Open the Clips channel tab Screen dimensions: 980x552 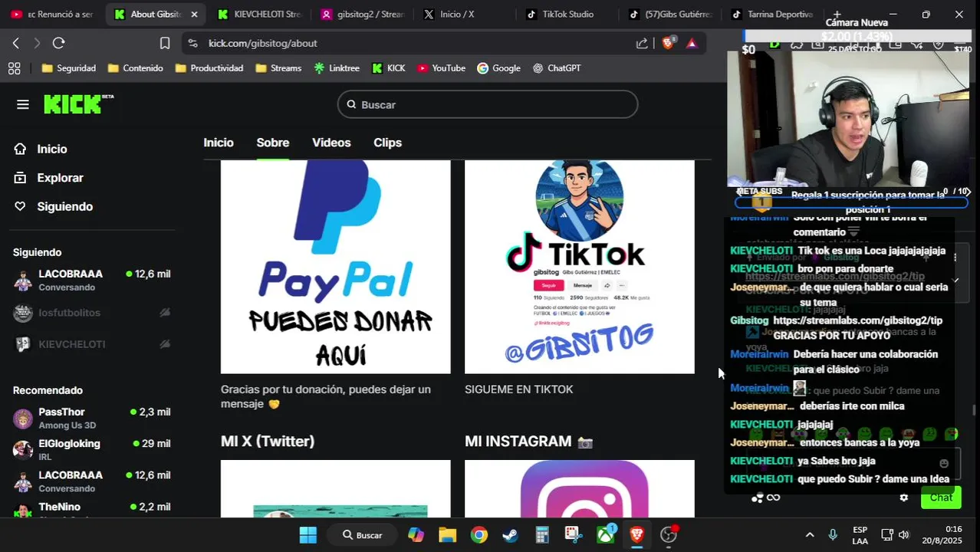[387, 143]
